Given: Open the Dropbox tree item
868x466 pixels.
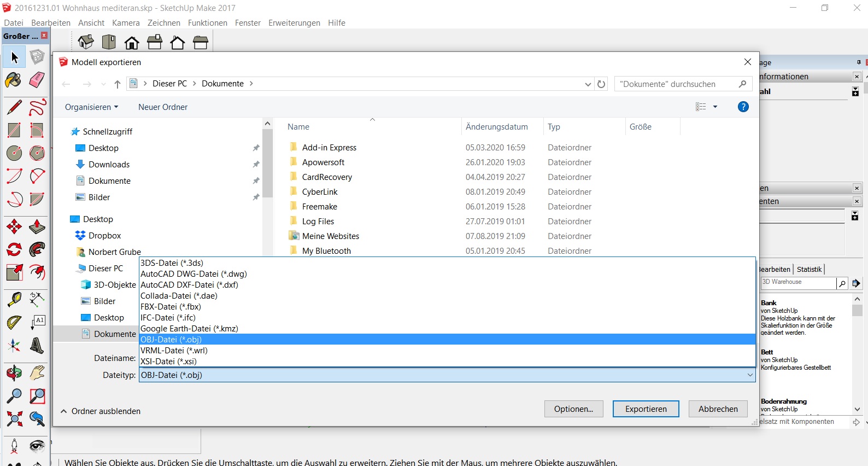Looking at the screenshot, I should coord(104,236).
